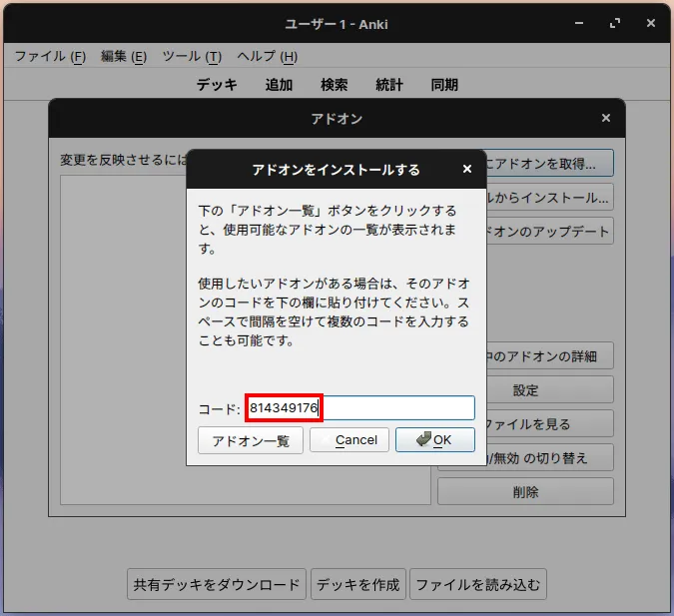Screen dimensions: 674x616
Task: Switch to the デッキ view
Action: tap(217, 84)
